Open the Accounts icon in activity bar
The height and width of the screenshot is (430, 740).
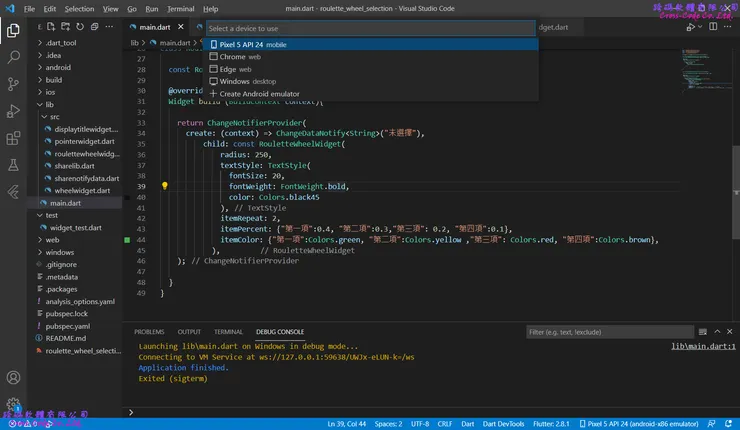tap(13, 378)
